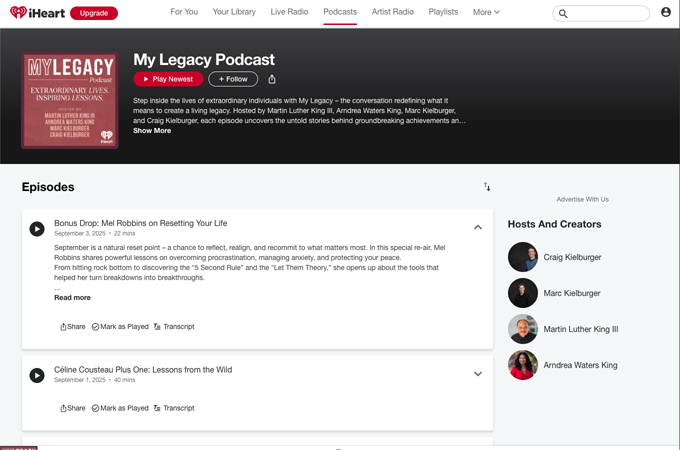Click the search magnifier icon
The height and width of the screenshot is (450, 680).
click(x=563, y=13)
